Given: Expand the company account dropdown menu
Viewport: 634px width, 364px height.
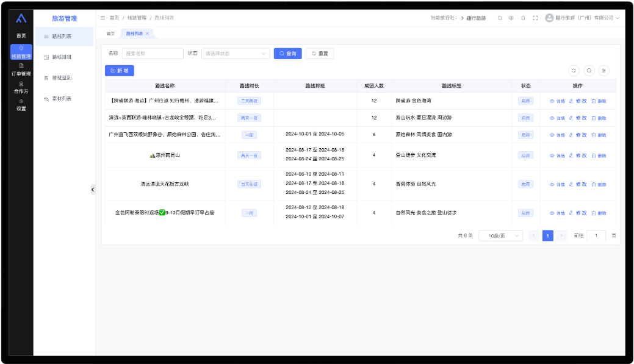Looking at the screenshot, I should [584, 18].
